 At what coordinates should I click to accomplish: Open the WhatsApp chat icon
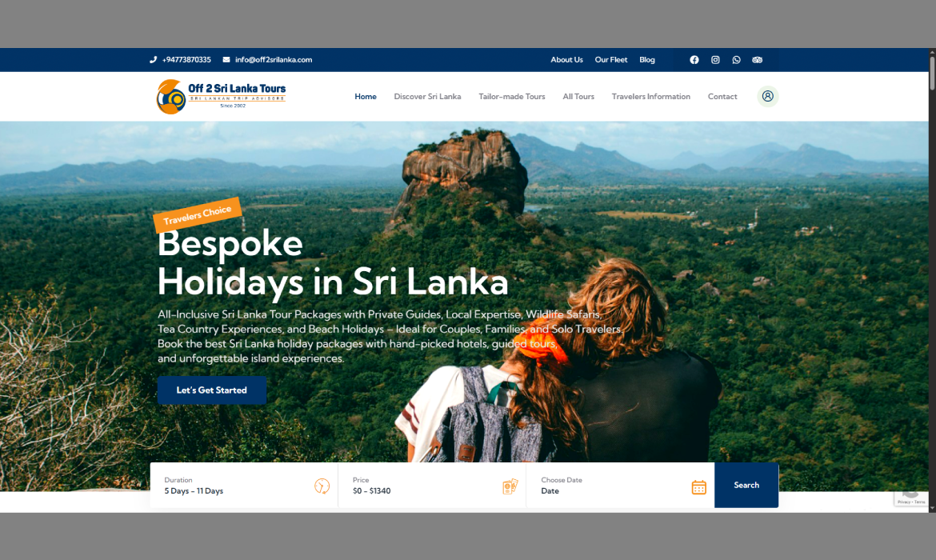[x=736, y=60]
